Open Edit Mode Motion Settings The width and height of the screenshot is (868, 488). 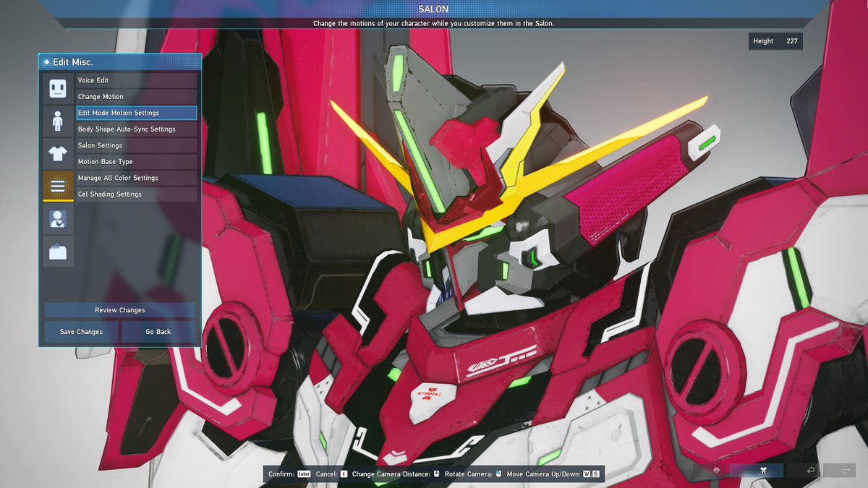click(137, 113)
